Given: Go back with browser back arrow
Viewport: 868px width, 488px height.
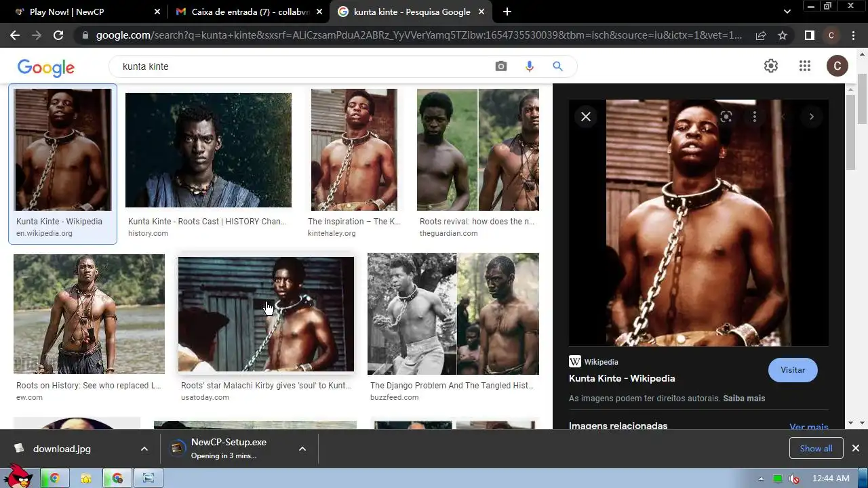Looking at the screenshot, I should point(15,35).
